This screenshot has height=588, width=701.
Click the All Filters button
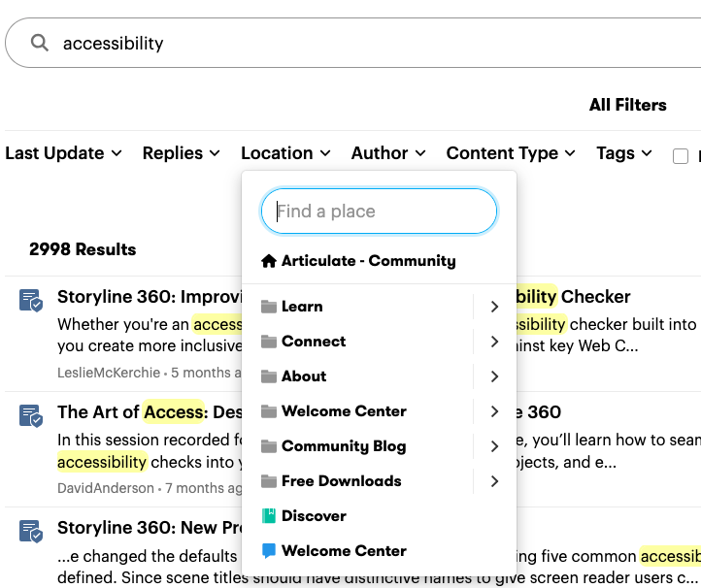627,105
